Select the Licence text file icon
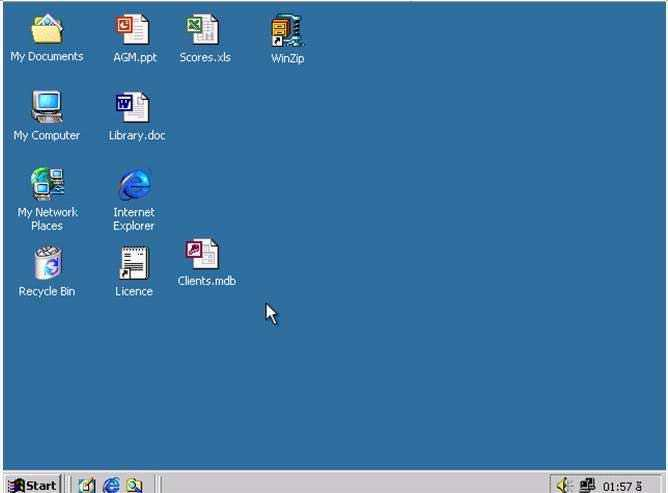The height and width of the screenshot is (493, 668). point(134,263)
